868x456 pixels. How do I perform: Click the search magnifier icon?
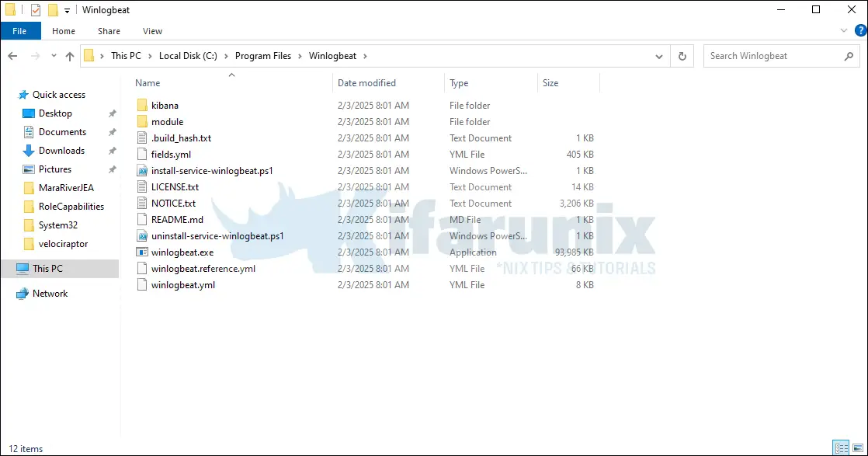pos(849,56)
